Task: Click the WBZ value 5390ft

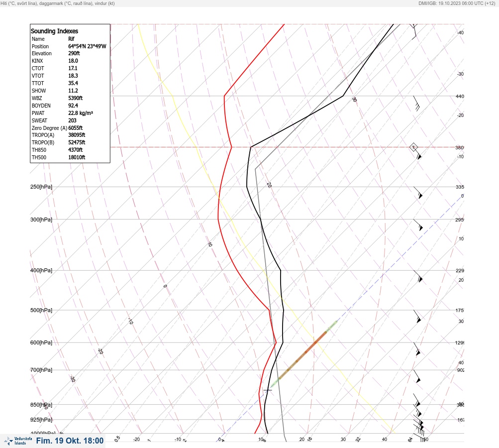Action: 76,98
